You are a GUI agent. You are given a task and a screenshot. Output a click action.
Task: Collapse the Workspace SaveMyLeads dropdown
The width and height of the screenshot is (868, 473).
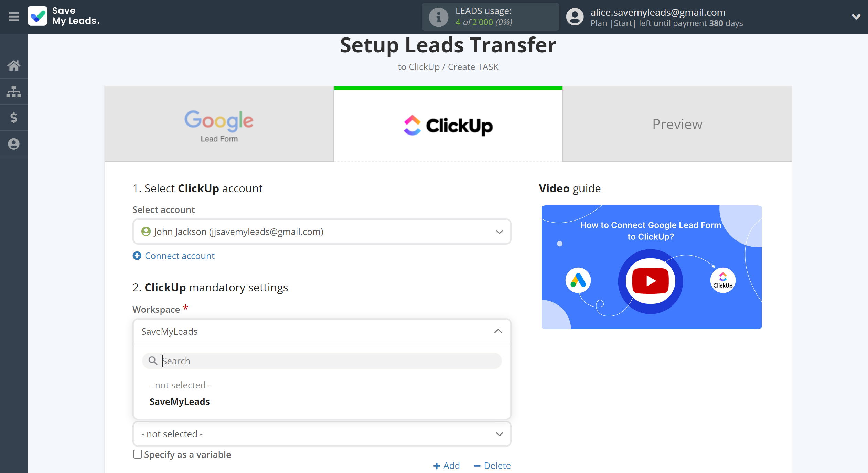(322, 332)
